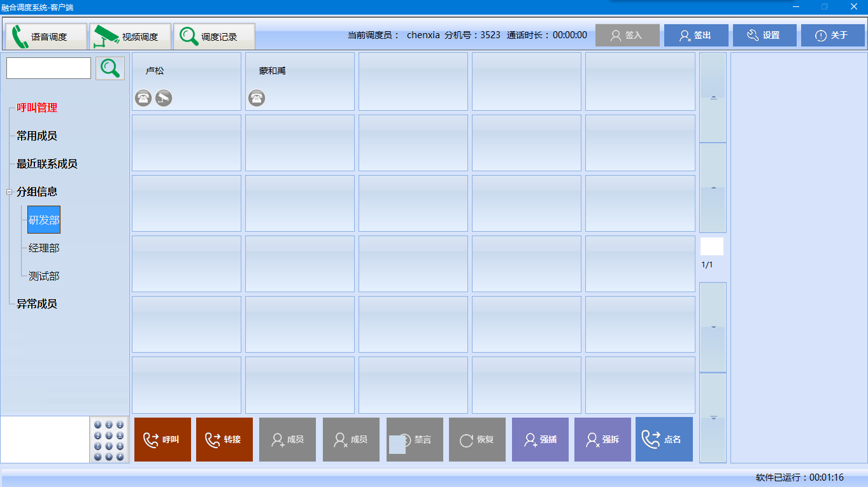Open the dial pad keypad

pos(109,439)
